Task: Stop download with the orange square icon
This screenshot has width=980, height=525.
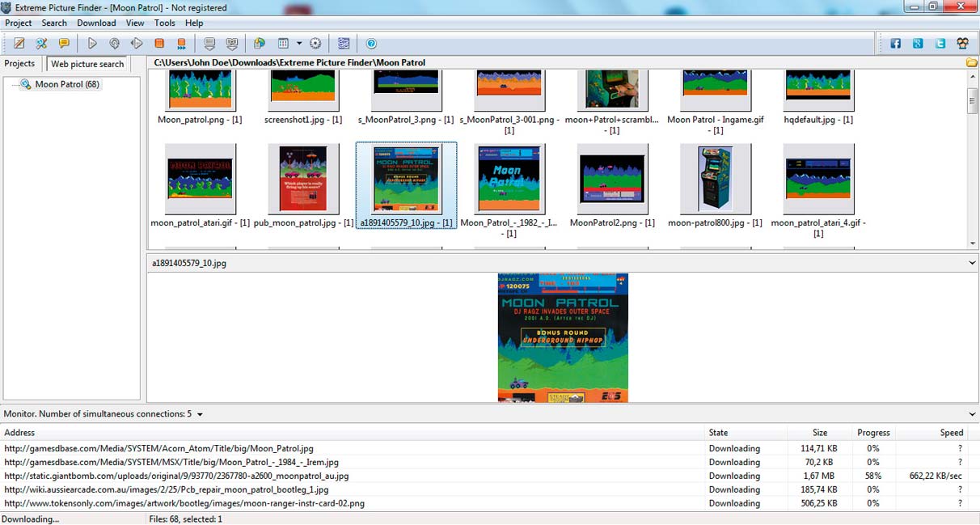Action: pos(159,44)
